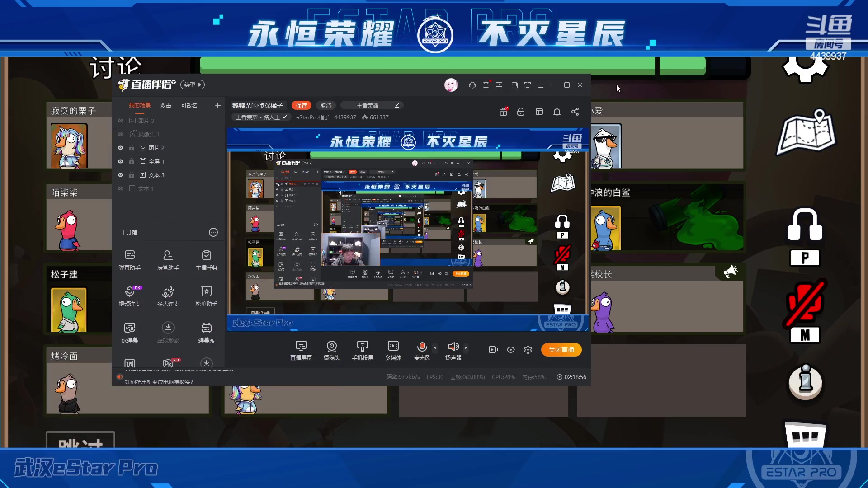This screenshot has height=488, width=868.
Task: Open the 读弹幕 tool
Action: 130,333
